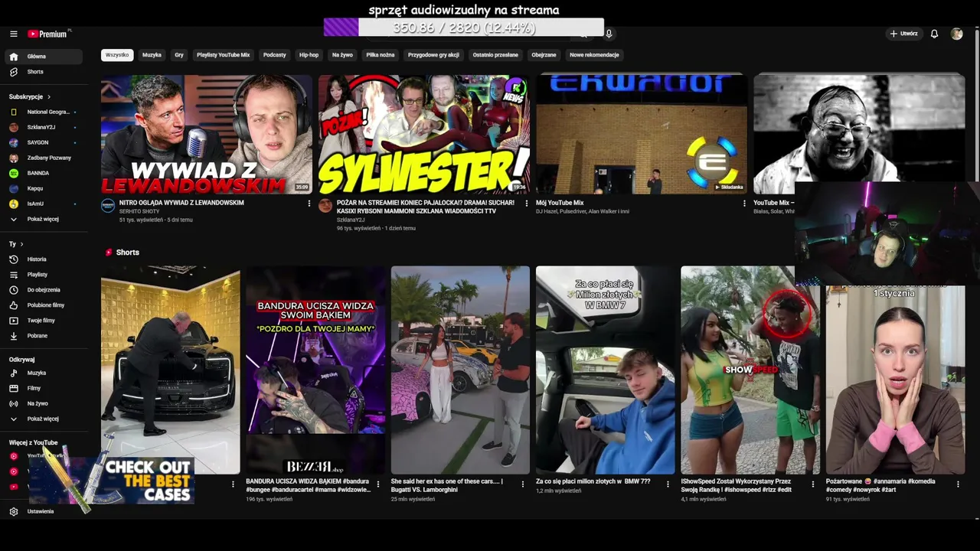Image resolution: width=980 pixels, height=551 pixels.
Task: Open Kapqu channel in sidebar
Action: click(43, 188)
